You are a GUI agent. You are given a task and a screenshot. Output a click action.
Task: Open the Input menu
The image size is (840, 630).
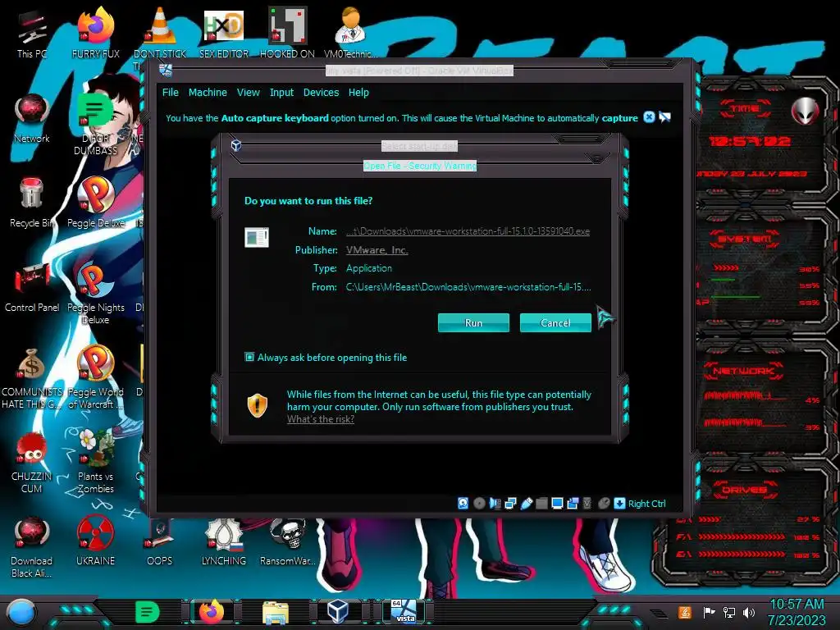point(281,92)
